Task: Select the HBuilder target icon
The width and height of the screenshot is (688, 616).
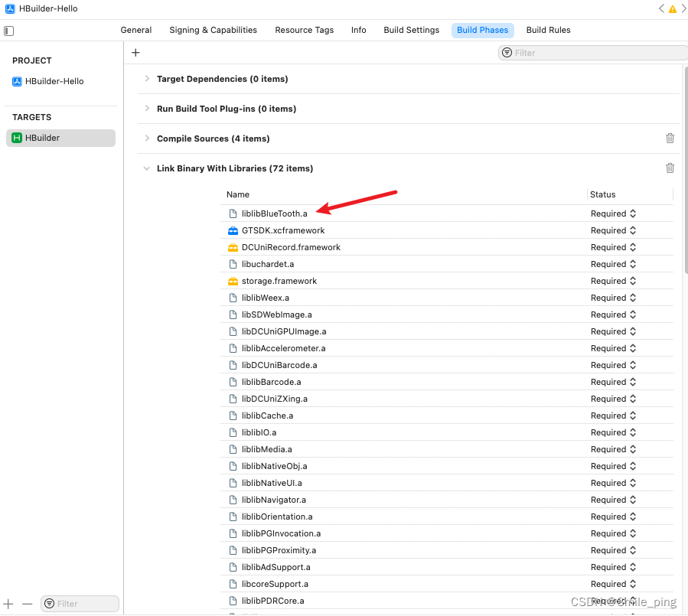Action: (17, 138)
